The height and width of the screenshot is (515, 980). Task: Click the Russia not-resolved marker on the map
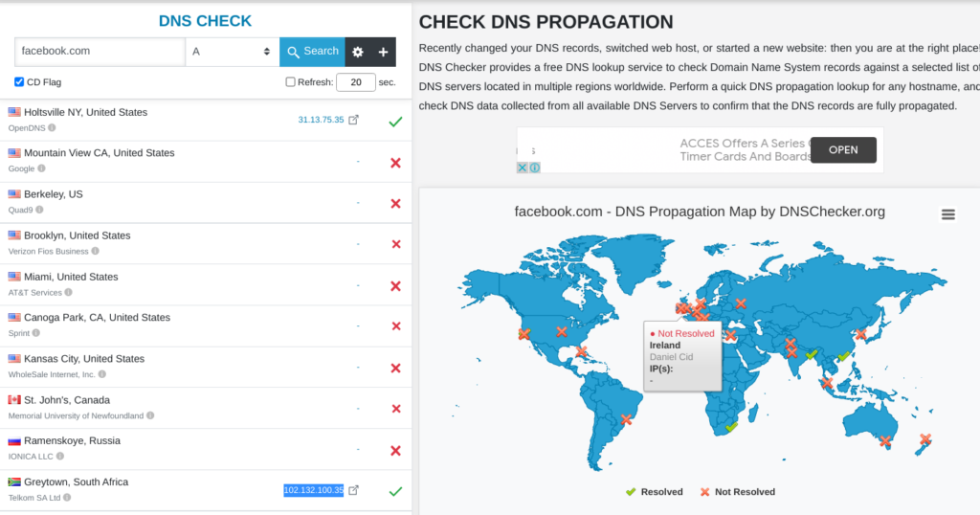click(x=741, y=303)
